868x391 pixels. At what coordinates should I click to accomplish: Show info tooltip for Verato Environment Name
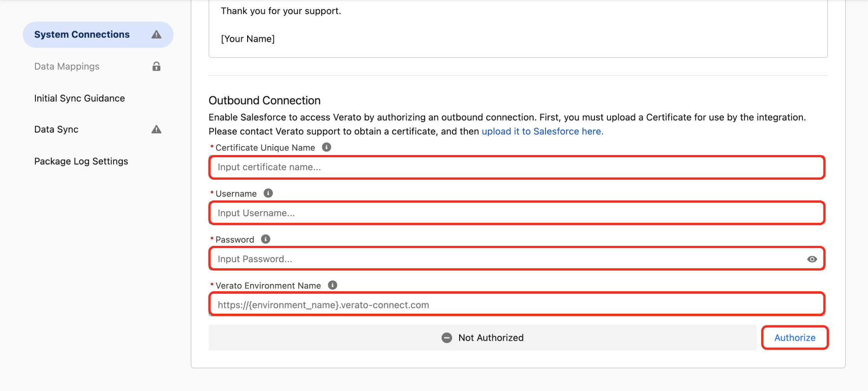[332, 285]
